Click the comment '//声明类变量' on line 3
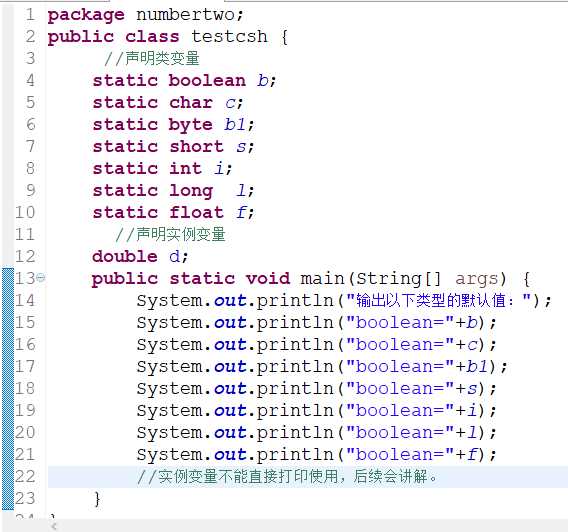 point(152,59)
